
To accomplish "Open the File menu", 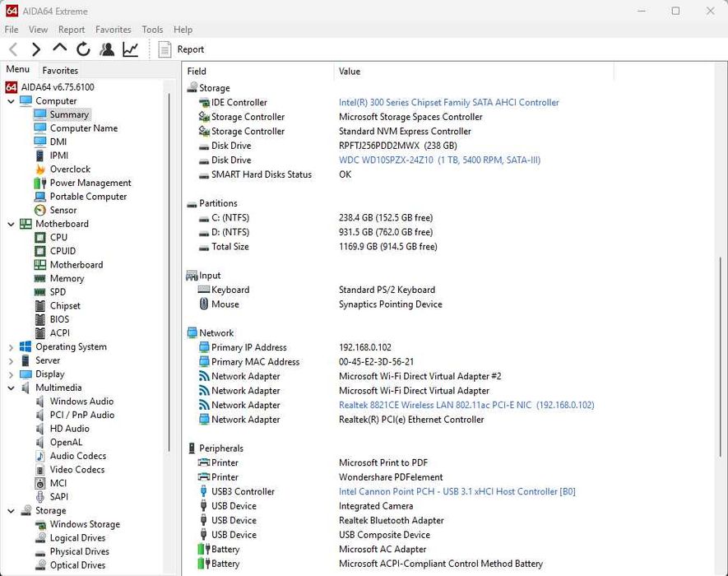I will click(x=12, y=30).
